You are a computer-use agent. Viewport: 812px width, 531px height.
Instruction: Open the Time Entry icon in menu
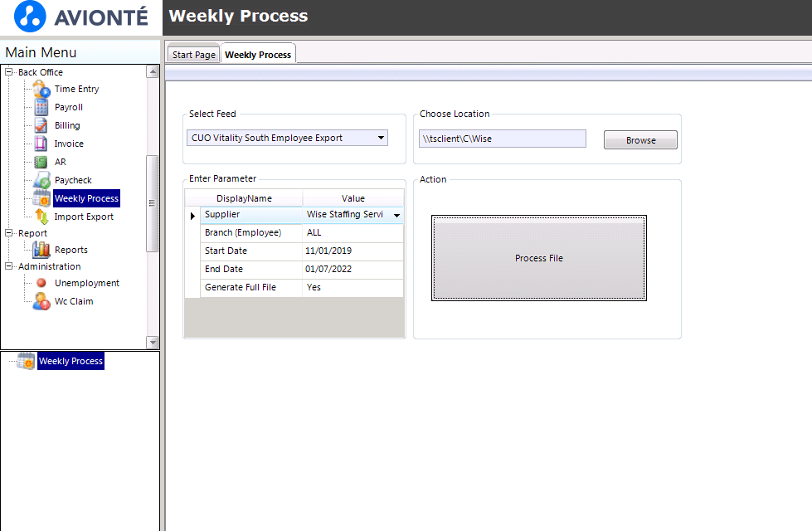click(41, 89)
